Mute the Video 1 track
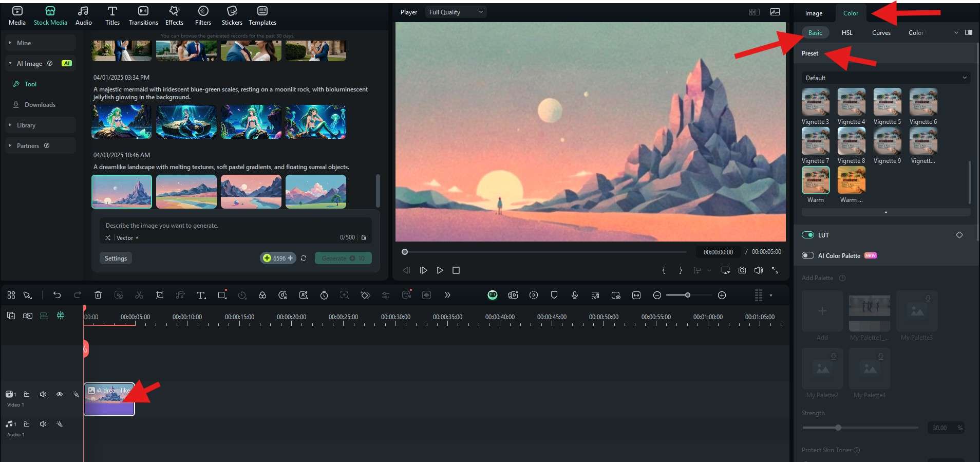 [x=43, y=395]
